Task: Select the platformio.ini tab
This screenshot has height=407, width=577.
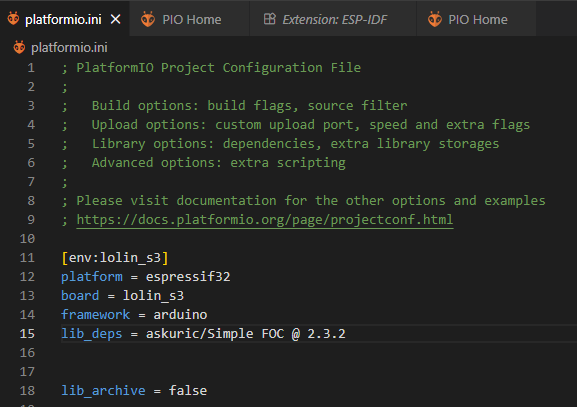Action: (63, 20)
